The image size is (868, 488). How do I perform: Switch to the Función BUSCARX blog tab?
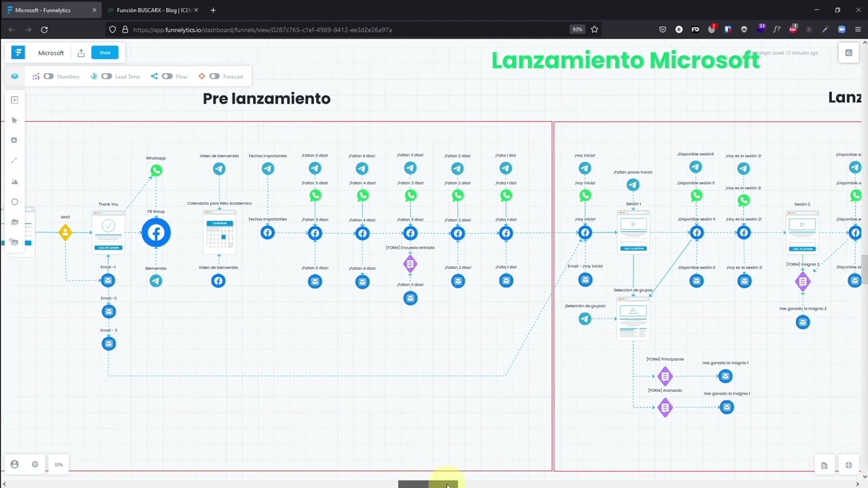coord(153,10)
